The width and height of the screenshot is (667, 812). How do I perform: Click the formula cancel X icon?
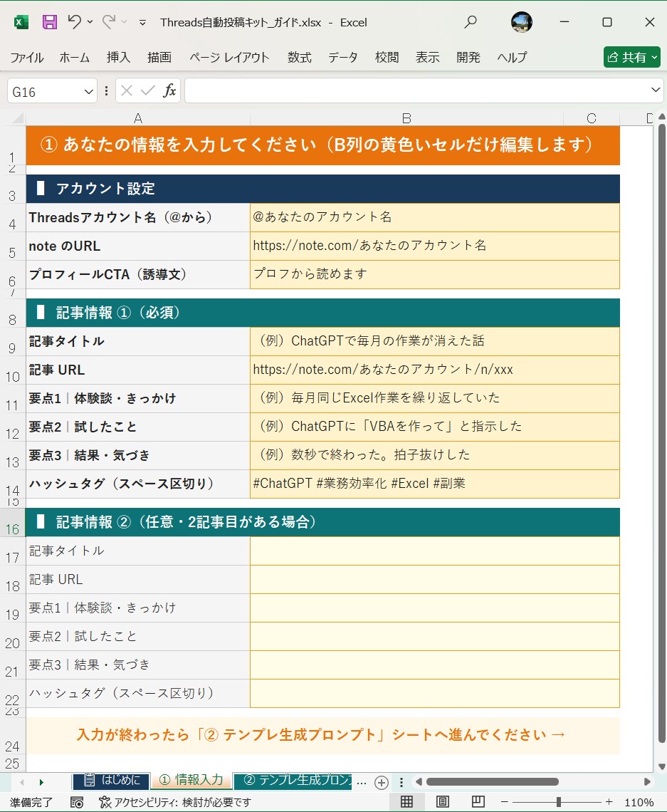click(126, 91)
